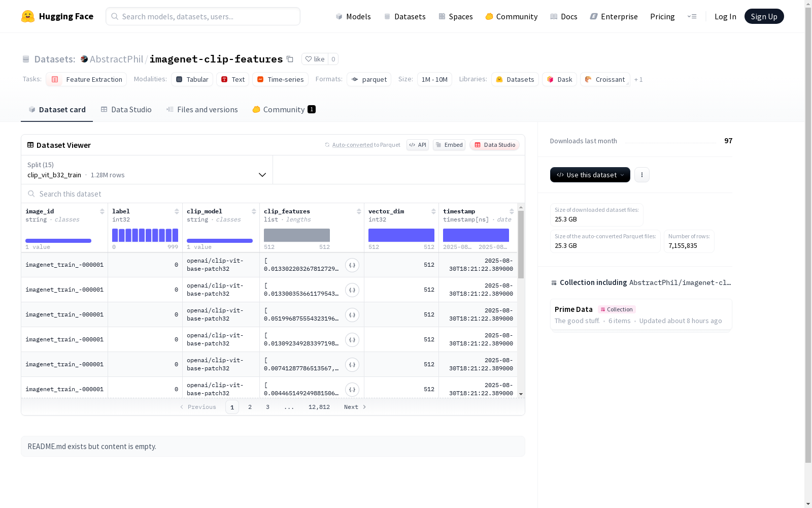Viewport: 812px width, 508px height.
Task: Expand features for row 0.051996875554323196
Action: click(352, 315)
